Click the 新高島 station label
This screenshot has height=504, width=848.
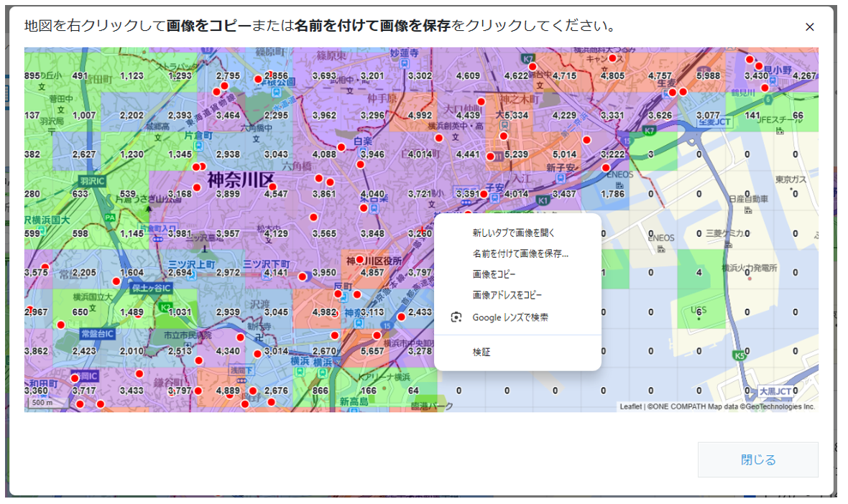354,401
